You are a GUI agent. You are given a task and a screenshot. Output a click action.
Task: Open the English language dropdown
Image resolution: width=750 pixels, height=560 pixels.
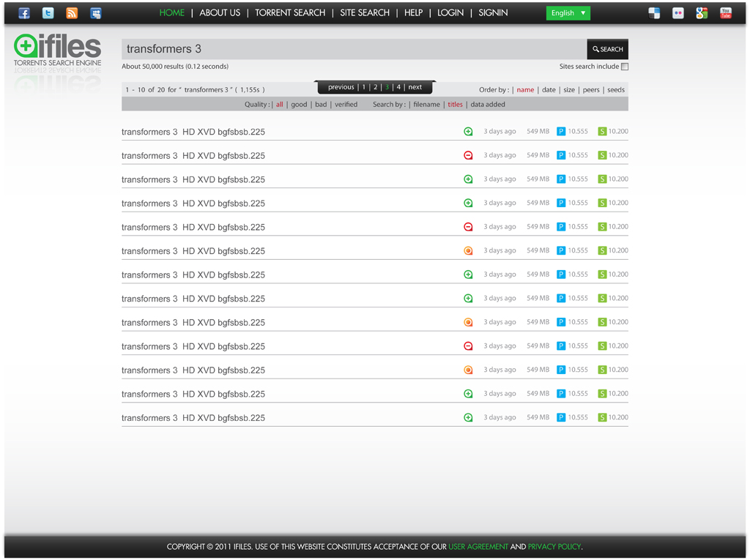(568, 13)
